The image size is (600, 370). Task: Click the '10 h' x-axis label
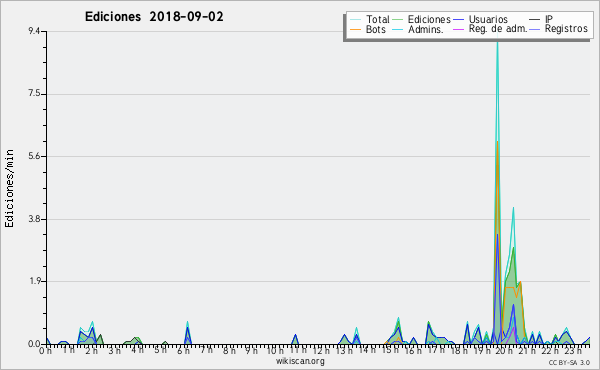click(275, 351)
